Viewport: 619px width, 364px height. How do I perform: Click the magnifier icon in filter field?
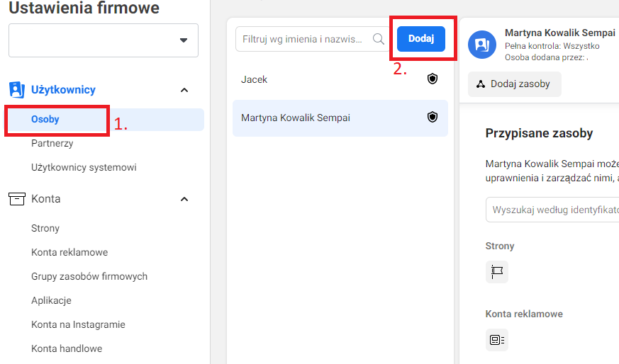pyautogui.click(x=378, y=39)
